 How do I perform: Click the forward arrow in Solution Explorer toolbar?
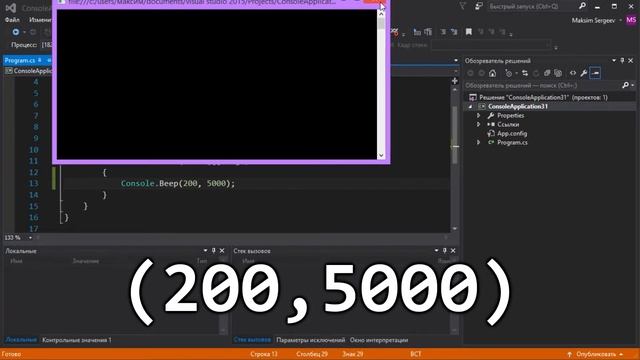tap(482, 73)
